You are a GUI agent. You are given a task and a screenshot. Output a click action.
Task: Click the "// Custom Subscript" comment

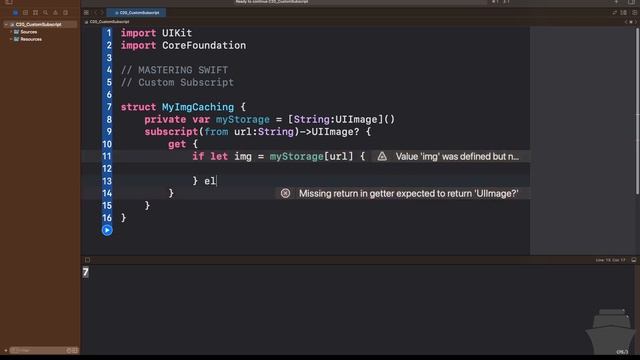click(177, 82)
